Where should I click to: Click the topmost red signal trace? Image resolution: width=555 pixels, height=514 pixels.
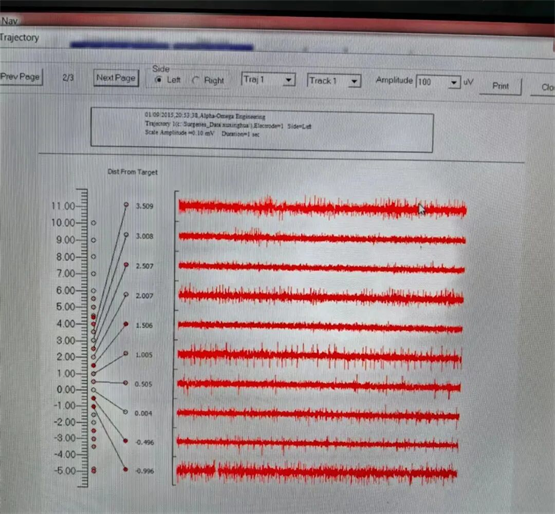point(322,208)
